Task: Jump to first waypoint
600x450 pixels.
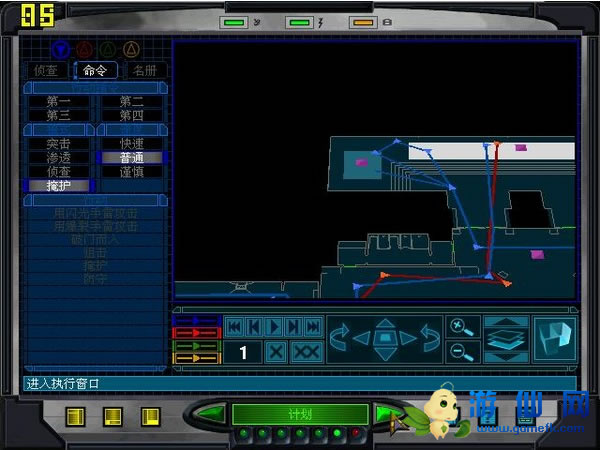Action: [234, 327]
